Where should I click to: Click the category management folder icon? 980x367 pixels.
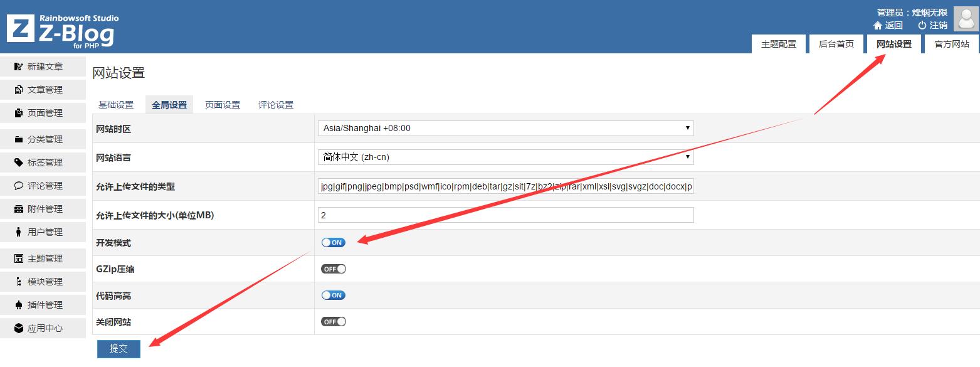(19, 139)
